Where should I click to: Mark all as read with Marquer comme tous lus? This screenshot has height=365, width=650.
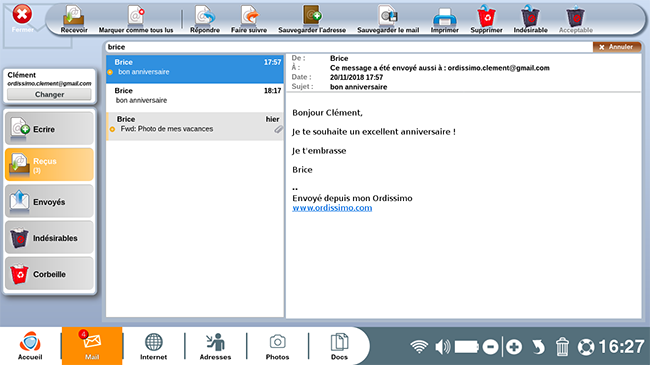[136, 19]
